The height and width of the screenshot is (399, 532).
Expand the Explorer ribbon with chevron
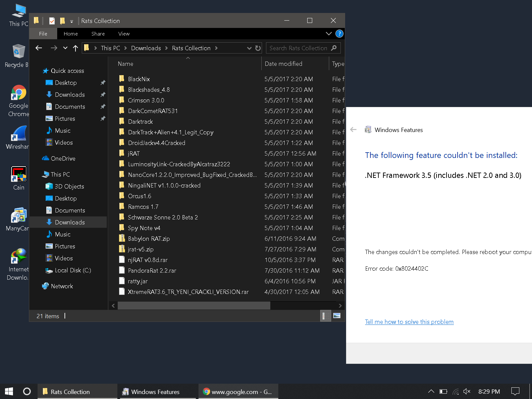(x=329, y=34)
